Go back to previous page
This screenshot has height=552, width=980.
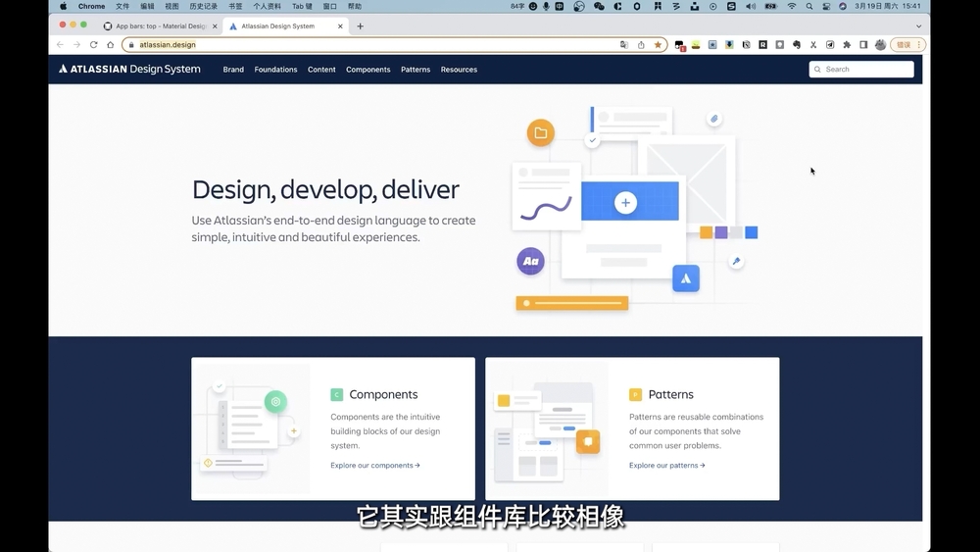60,44
